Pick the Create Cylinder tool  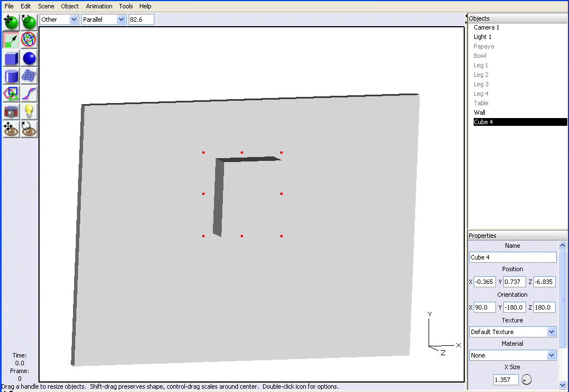[x=11, y=76]
